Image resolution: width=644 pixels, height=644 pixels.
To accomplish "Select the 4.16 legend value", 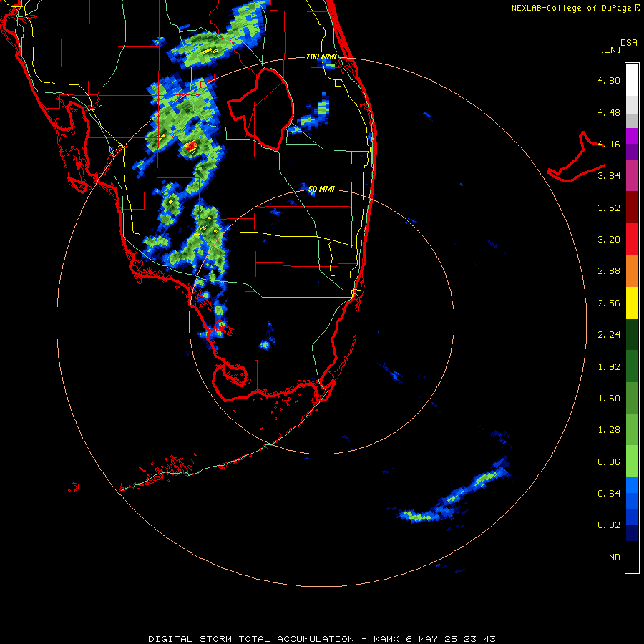I will [x=609, y=144].
